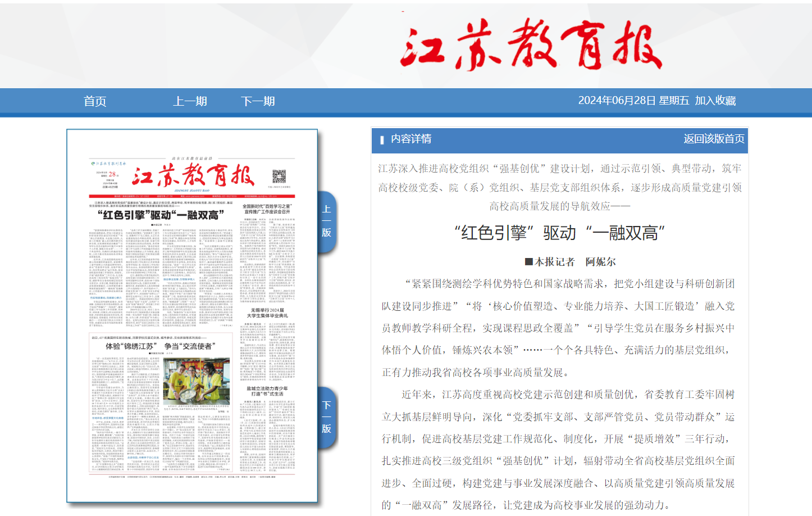
Task: Open next page with 下一版 tab
Action: pyautogui.click(x=326, y=417)
